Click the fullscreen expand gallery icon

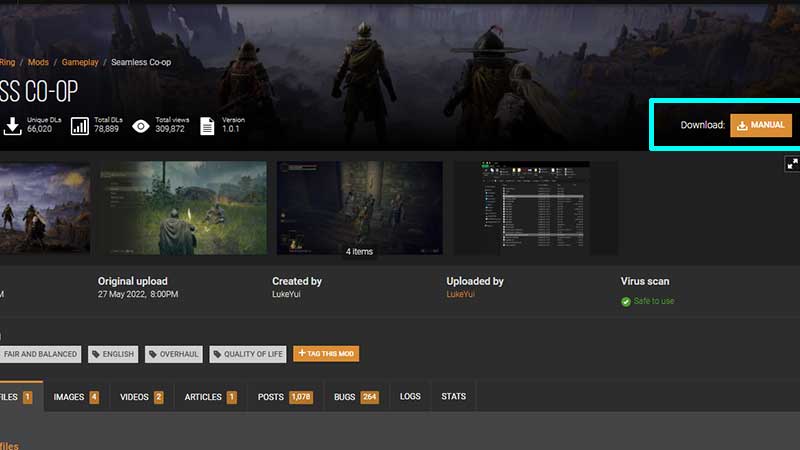click(792, 163)
